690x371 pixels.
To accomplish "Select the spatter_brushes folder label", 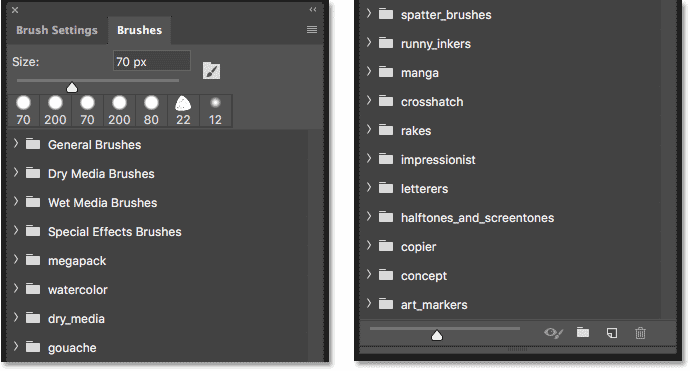I will [x=446, y=15].
